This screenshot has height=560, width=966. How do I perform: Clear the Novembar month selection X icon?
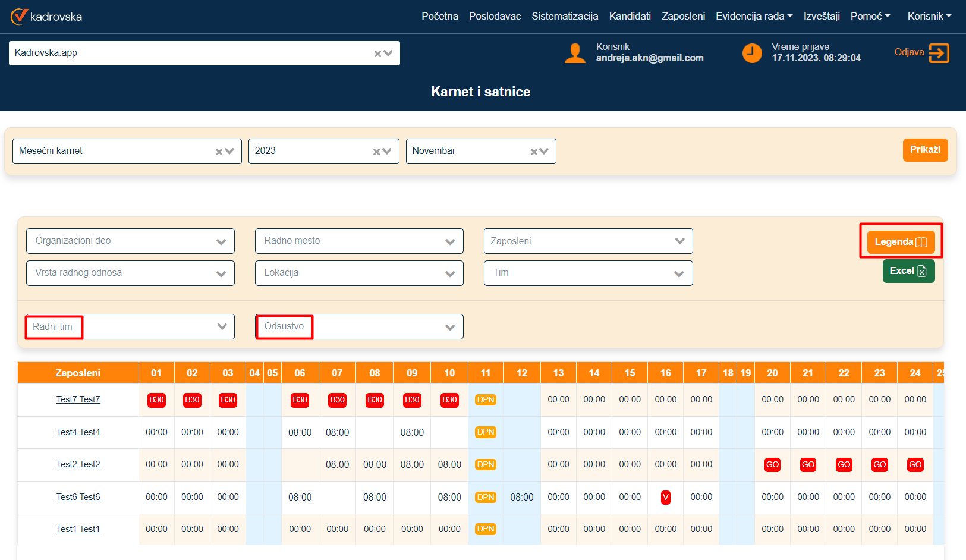pos(534,152)
